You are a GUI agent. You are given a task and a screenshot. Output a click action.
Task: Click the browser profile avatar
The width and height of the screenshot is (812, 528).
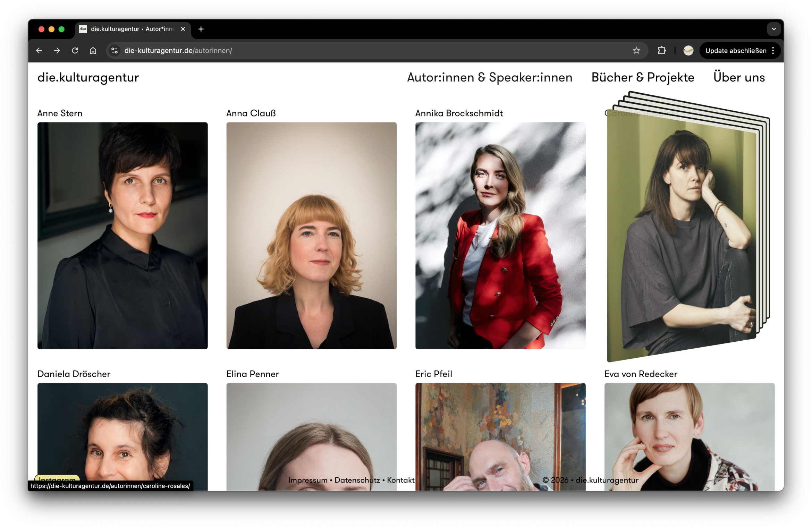point(688,51)
